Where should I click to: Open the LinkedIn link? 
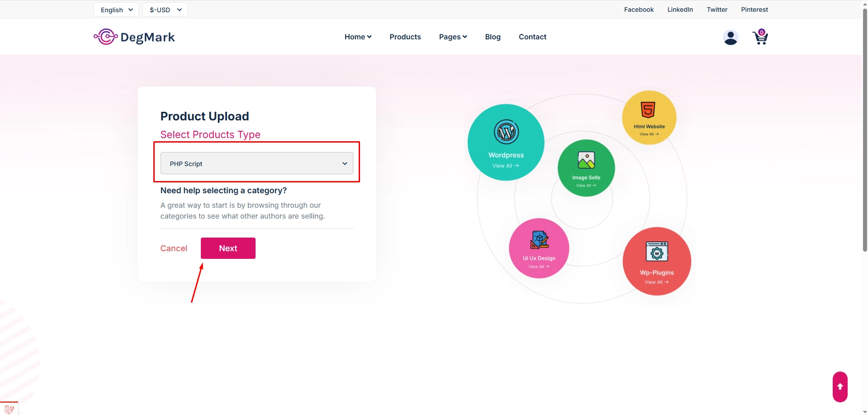(x=680, y=10)
